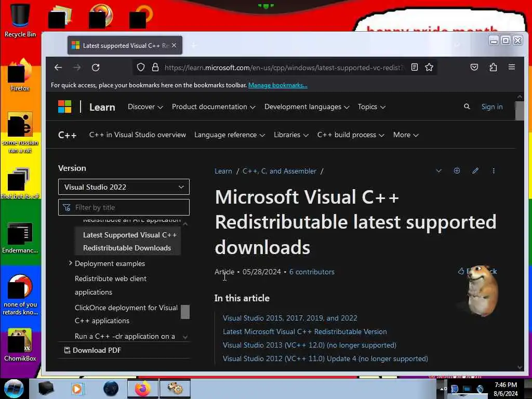Close the Latest supported Visual C++ tab
The width and height of the screenshot is (532, 399).
(x=174, y=45)
